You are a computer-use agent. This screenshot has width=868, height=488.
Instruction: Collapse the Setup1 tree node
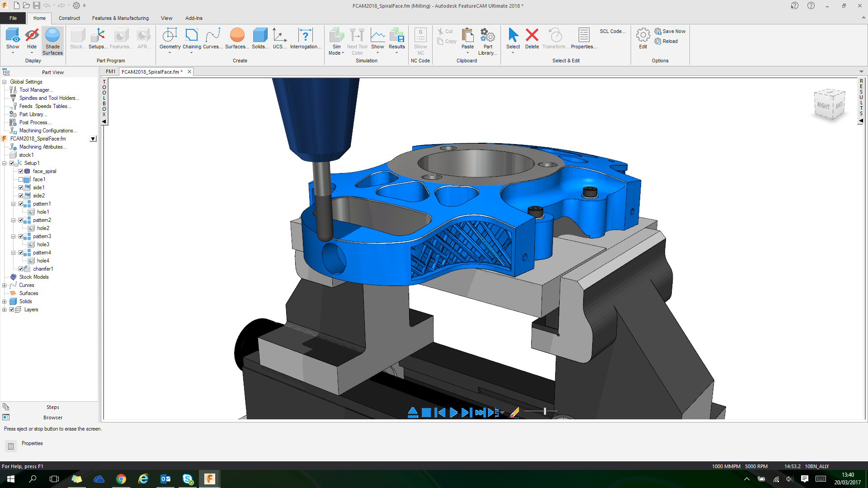pos(5,163)
